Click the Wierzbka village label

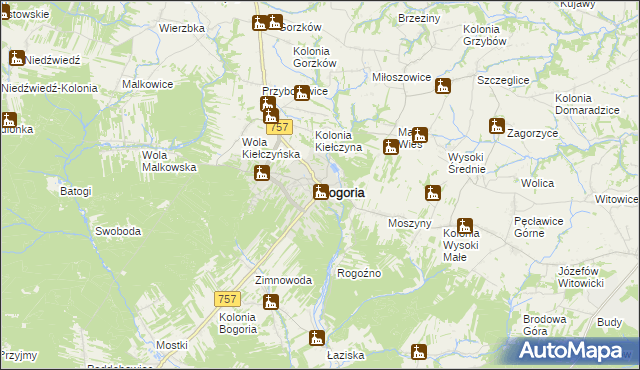(182, 28)
